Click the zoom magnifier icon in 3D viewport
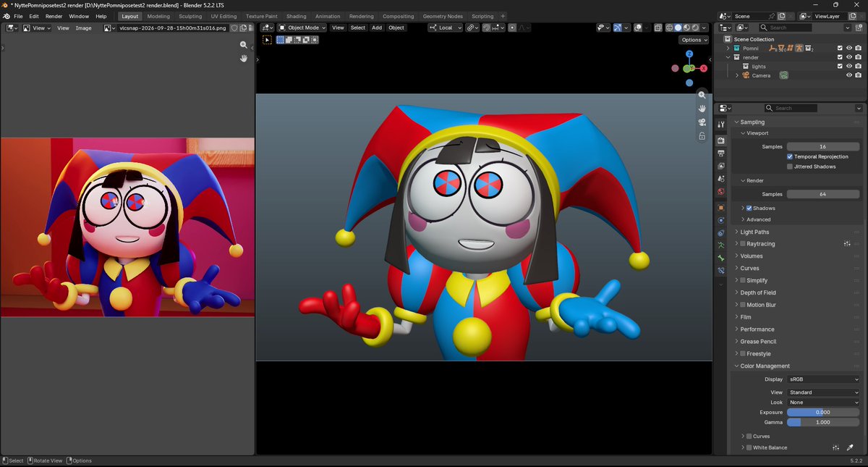868x467 pixels. coord(702,96)
